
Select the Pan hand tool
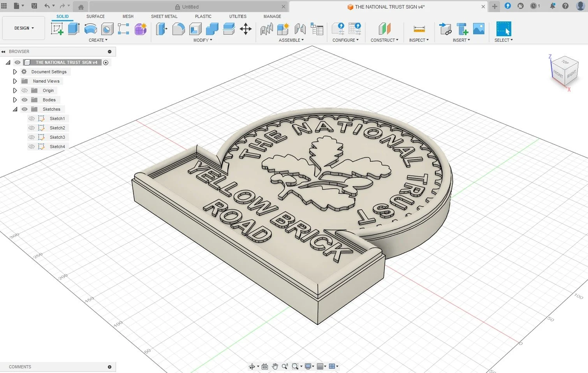pyautogui.click(x=275, y=366)
